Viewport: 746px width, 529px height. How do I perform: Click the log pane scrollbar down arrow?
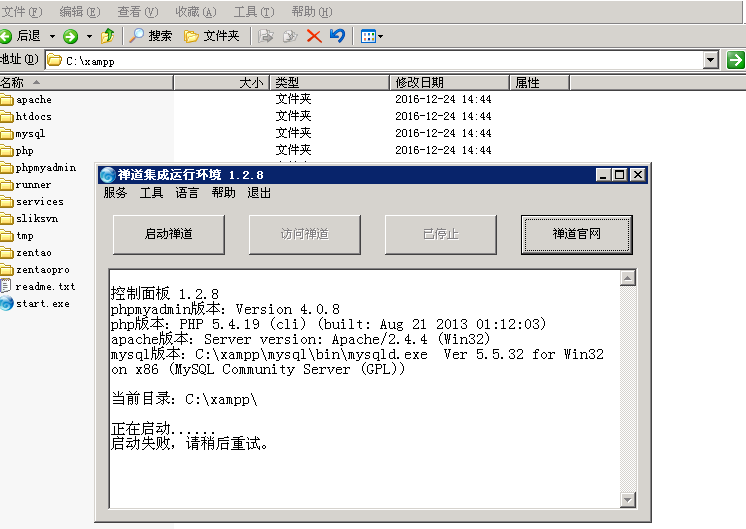(x=628, y=500)
